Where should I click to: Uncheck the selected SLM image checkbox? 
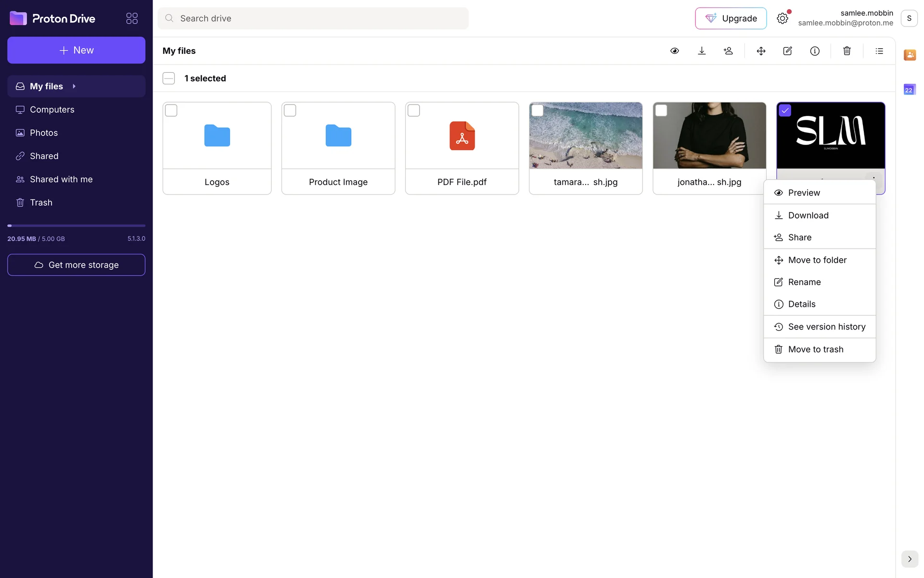point(785,110)
